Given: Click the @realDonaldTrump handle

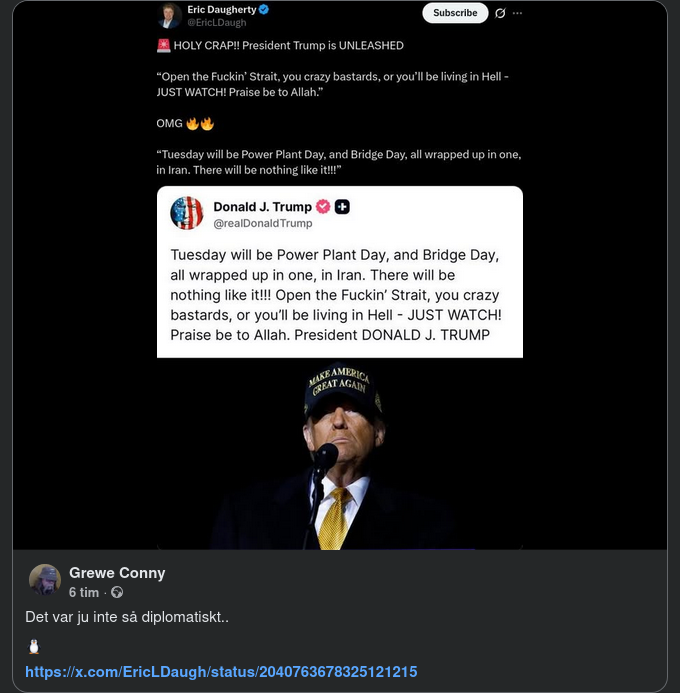Looking at the screenshot, I should coord(262,223).
